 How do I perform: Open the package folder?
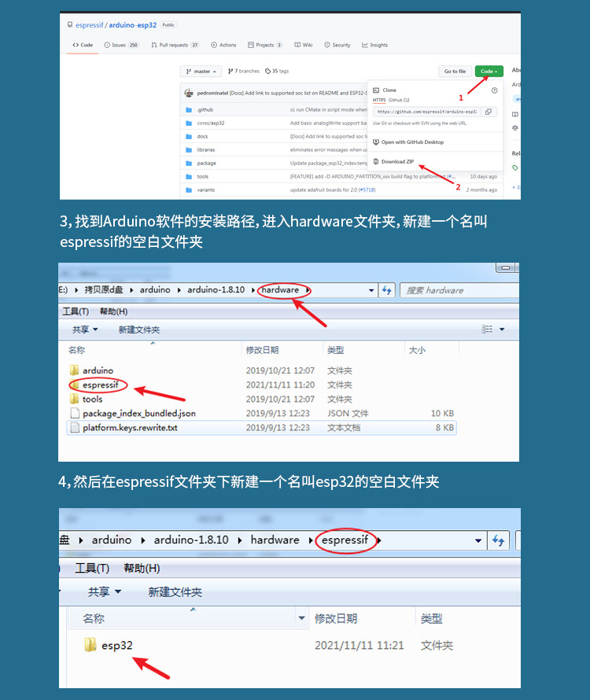point(206,164)
